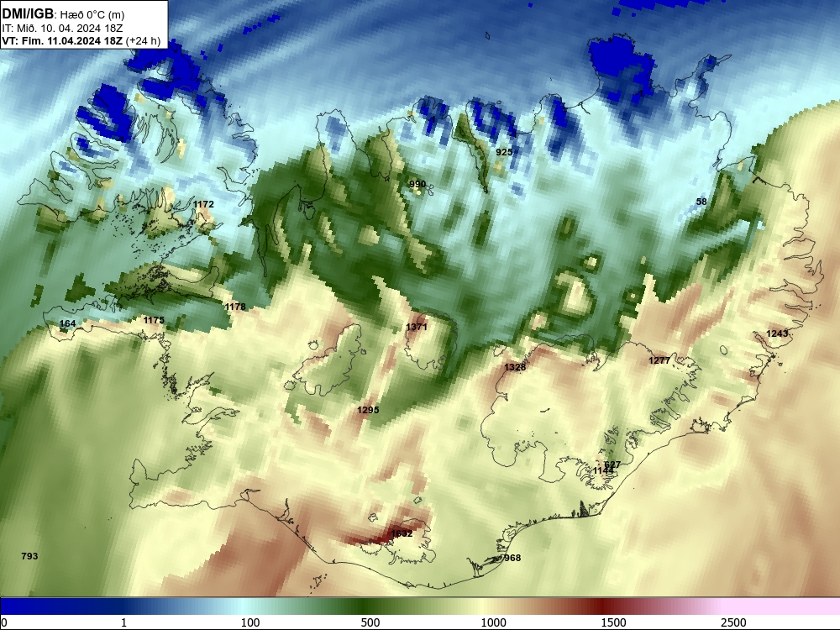Click the 0 tick on the color scale
840x630 pixels.
pyautogui.click(x=4, y=622)
